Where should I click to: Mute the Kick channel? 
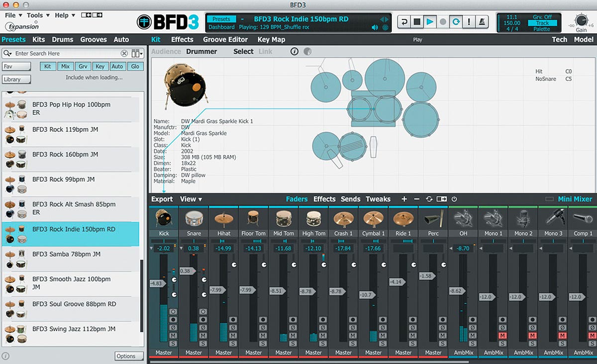(x=173, y=336)
